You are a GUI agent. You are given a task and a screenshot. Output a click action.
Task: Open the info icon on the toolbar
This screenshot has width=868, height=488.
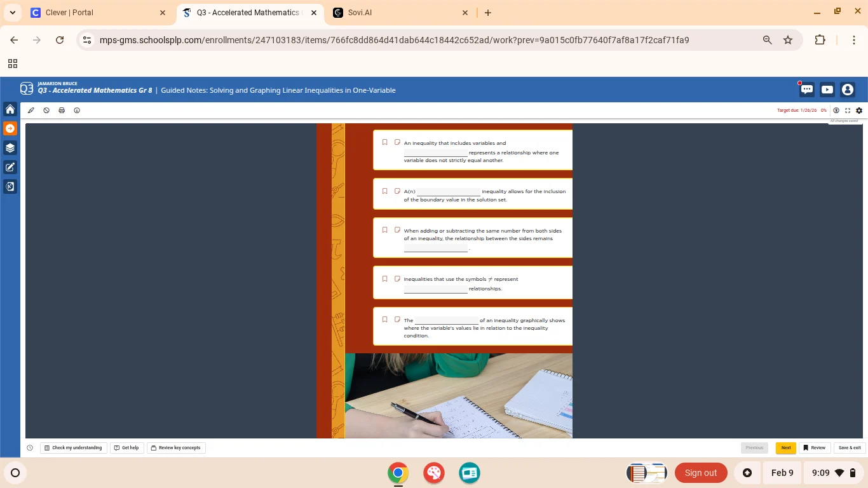tap(77, 110)
